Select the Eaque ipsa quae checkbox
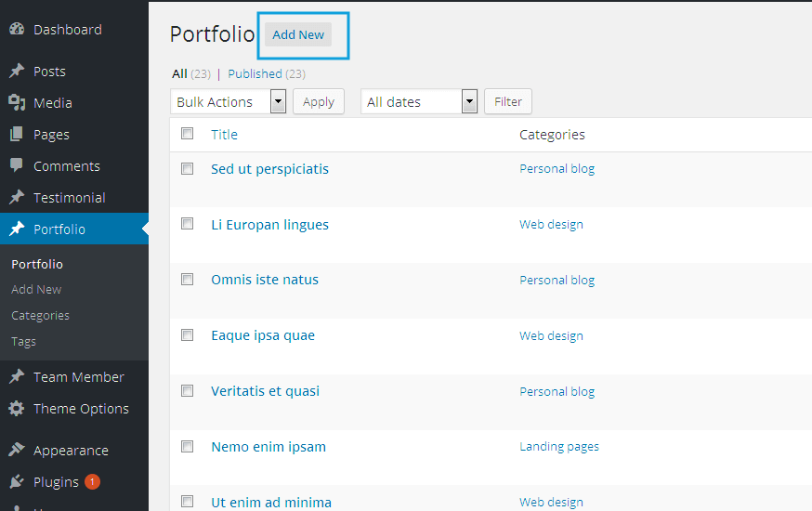The width and height of the screenshot is (812, 511). pos(188,335)
